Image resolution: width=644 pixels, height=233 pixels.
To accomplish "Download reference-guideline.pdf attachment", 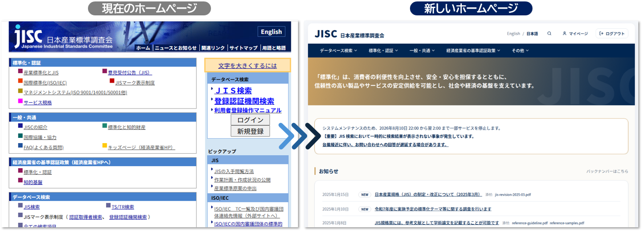I will [530, 223].
